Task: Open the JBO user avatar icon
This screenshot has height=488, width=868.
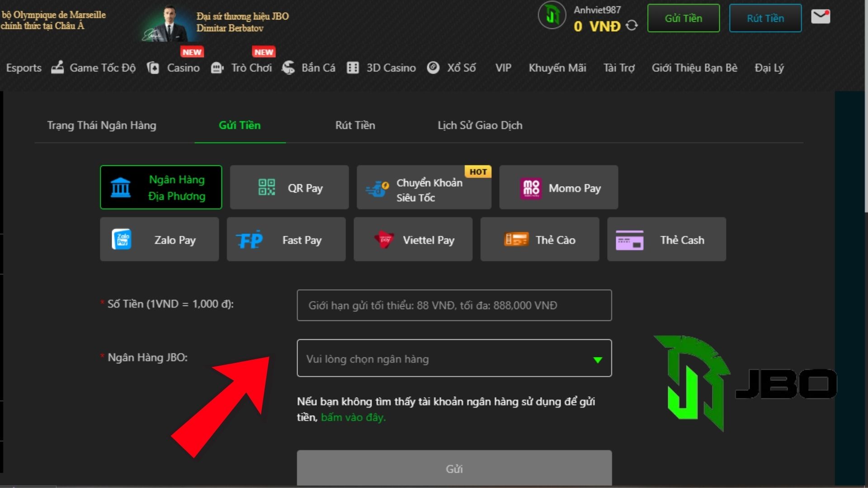Action: pyautogui.click(x=552, y=15)
